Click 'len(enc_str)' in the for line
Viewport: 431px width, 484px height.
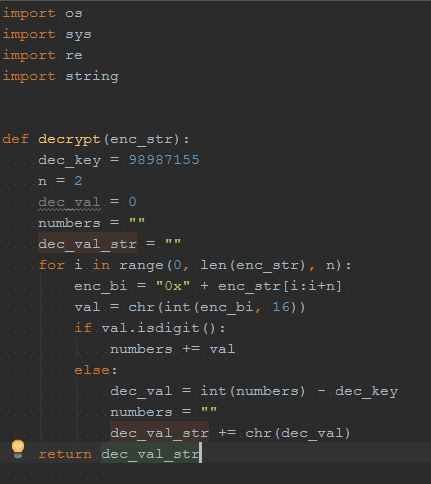[253, 265]
